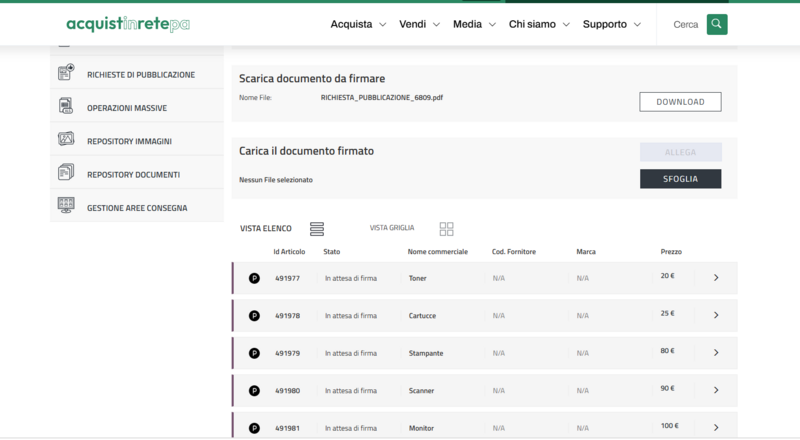Click the acquistinretepa logo
The image size is (800, 440).
point(128,23)
